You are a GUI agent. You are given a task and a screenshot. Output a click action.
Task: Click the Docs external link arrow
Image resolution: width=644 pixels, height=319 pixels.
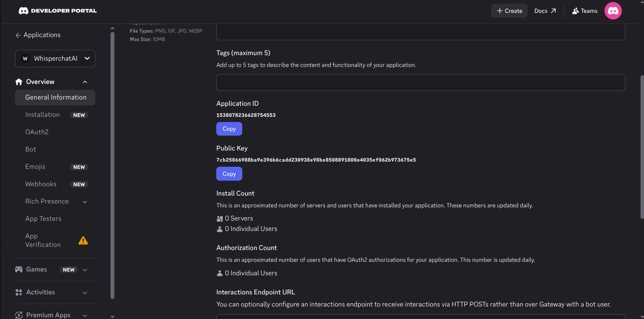pyautogui.click(x=553, y=11)
